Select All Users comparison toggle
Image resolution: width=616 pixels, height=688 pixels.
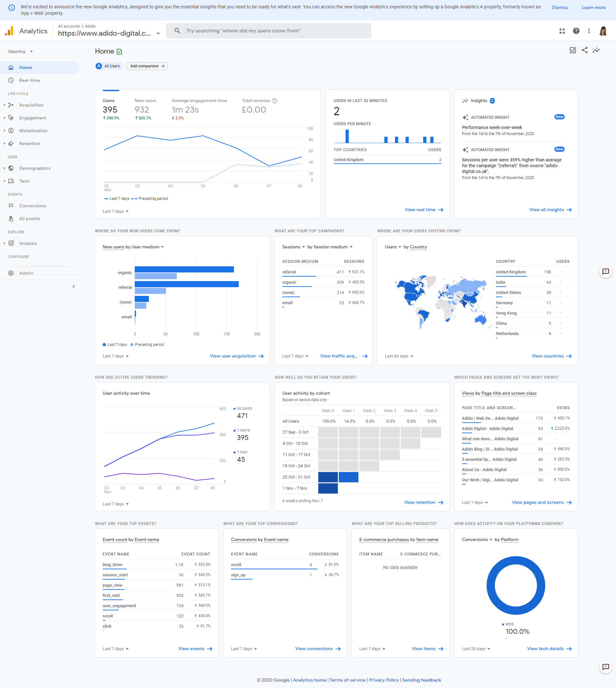tap(109, 66)
